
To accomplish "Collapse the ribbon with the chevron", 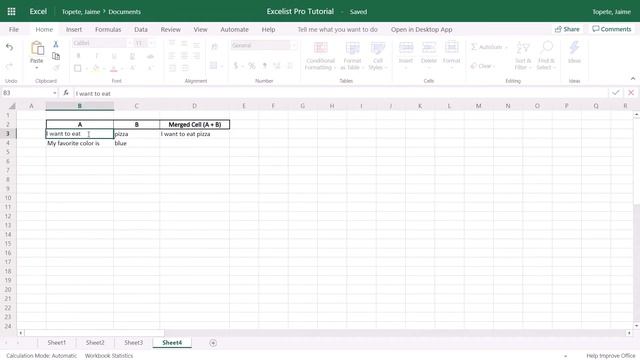I will click(633, 78).
